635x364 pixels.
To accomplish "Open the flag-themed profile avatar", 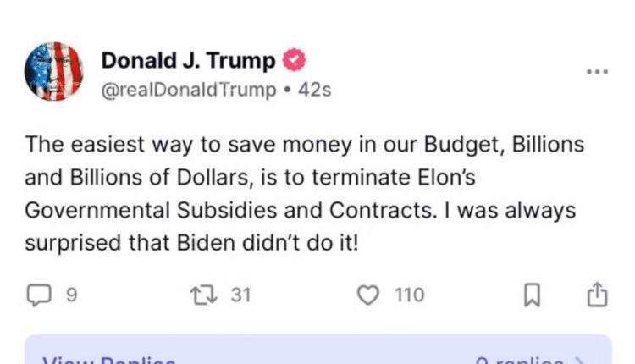I will (x=55, y=72).
